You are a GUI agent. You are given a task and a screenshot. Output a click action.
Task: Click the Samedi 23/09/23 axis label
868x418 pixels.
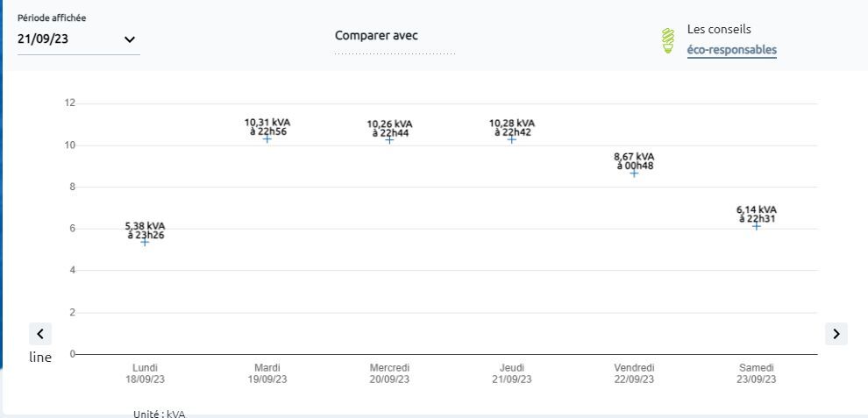(x=757, y=373)
